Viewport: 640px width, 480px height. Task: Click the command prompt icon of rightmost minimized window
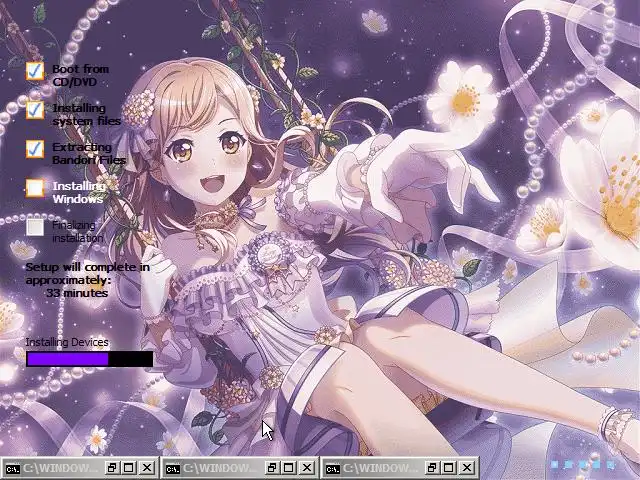[x=333, y=468]
